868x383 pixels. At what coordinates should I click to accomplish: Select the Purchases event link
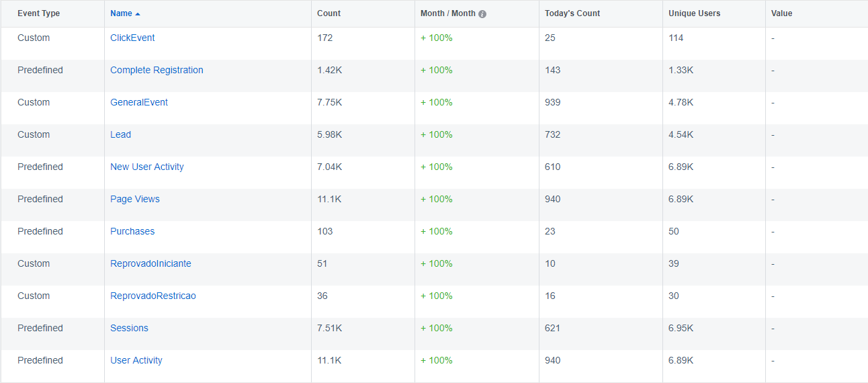132,232
